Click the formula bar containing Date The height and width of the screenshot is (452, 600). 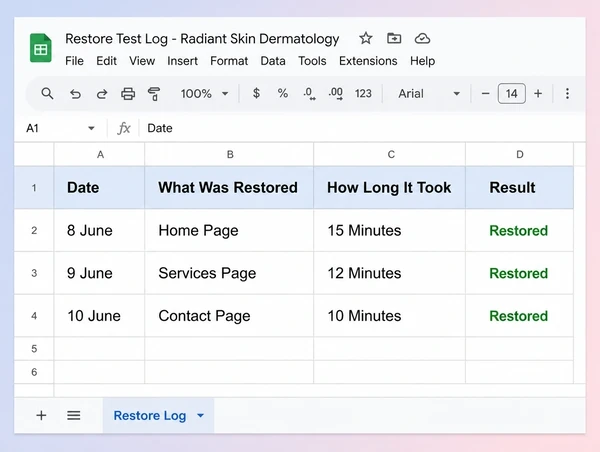[360, 128]
